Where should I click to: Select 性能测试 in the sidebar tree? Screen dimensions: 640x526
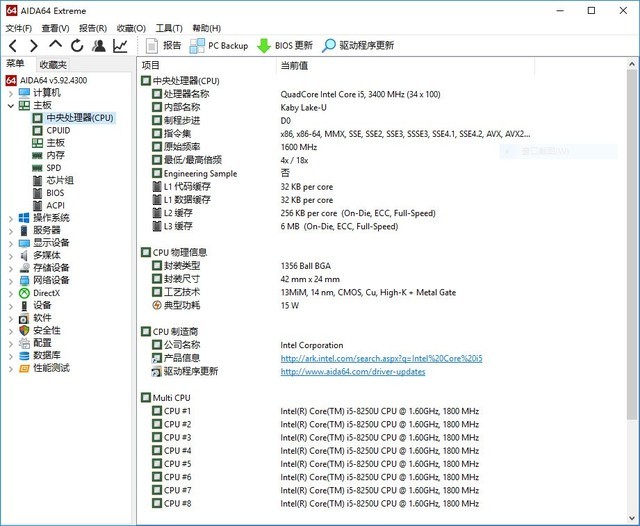51,367
